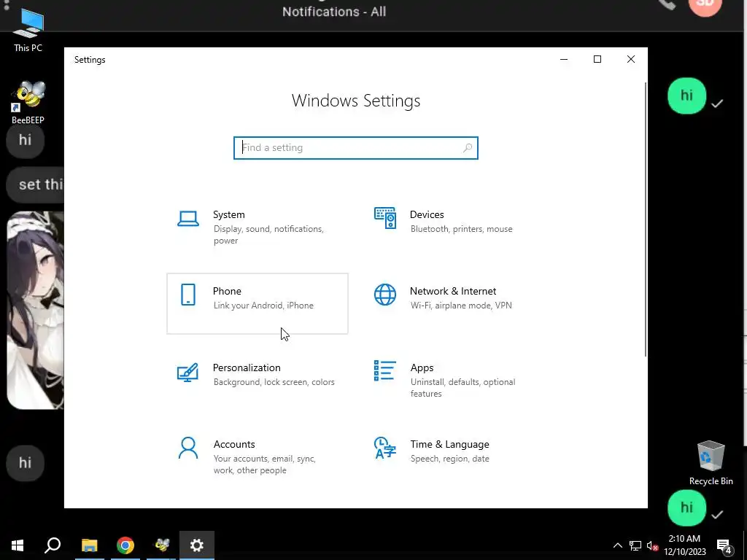This screenshot has height=560, width=747.
Task: Show hidden tray icons with the chevron
Action: point(617,545)
